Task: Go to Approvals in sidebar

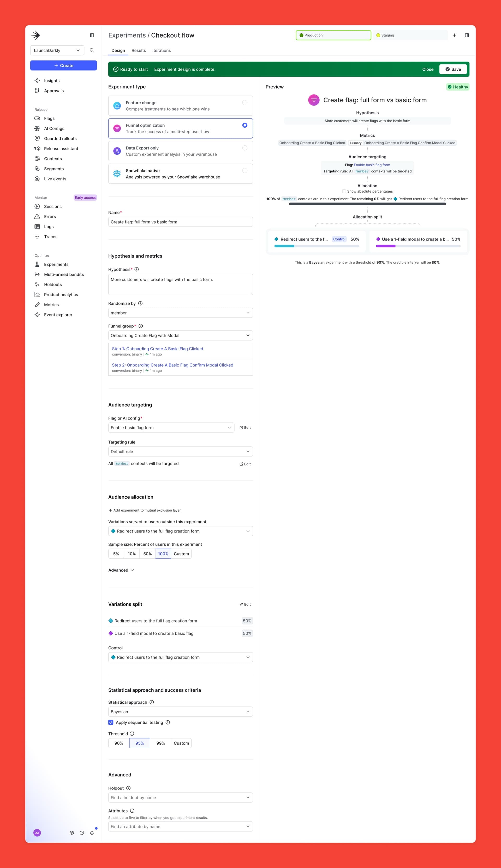Action: tap(54, 91)
